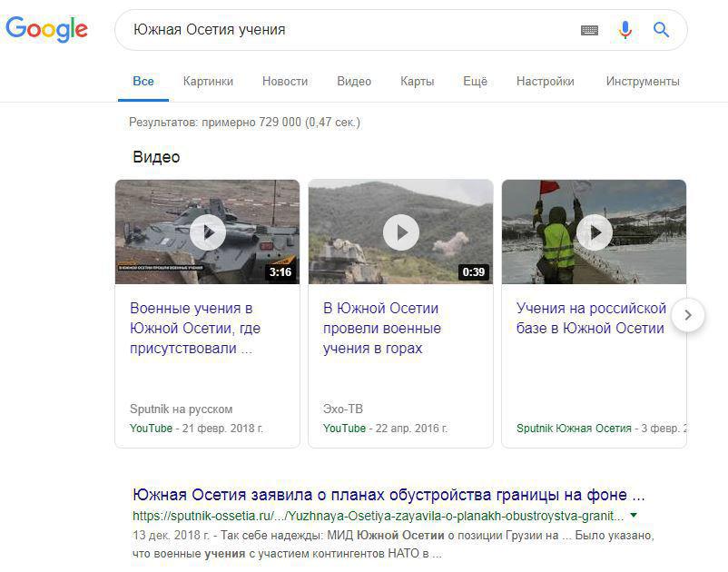This screenshot has height=572, width=728.
Task: Play the 3:16 military vehicle video
Action: pyautogui.click(x=208, y=232)
